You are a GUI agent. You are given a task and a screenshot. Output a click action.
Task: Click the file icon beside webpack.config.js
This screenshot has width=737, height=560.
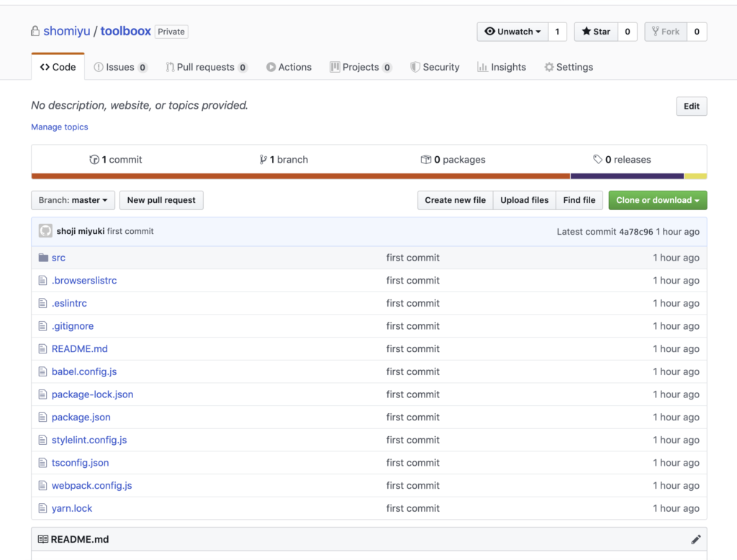[42, 486]
